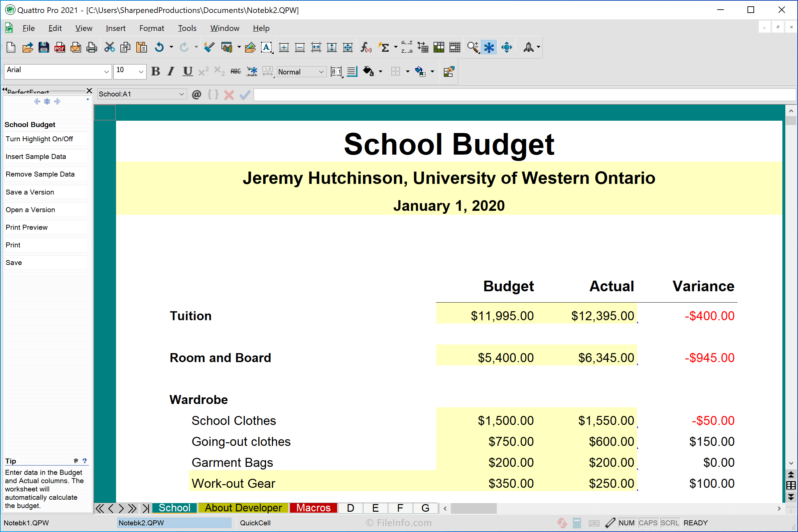Open the font size 10 dropdown

tap(141, 71)
